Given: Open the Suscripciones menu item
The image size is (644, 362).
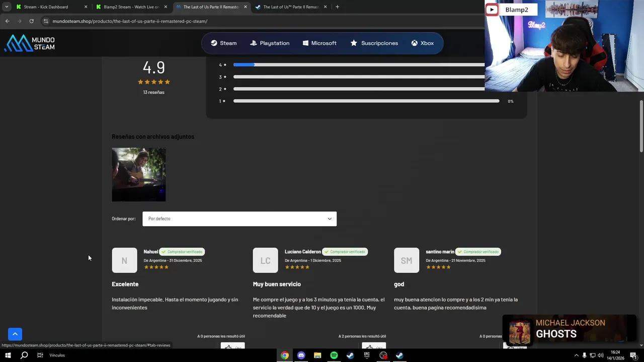Looking at the screenshot, I should (x=374, y=43).
